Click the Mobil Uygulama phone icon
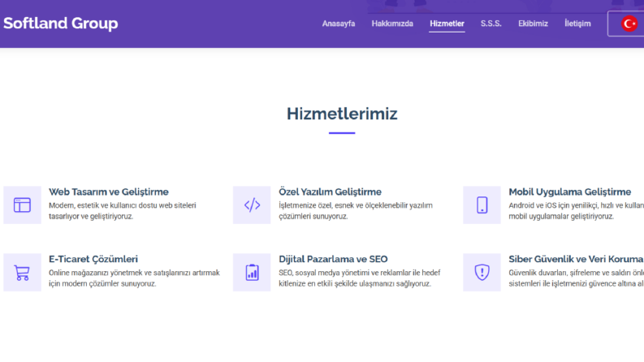The image size is (644, 362). 482,205
